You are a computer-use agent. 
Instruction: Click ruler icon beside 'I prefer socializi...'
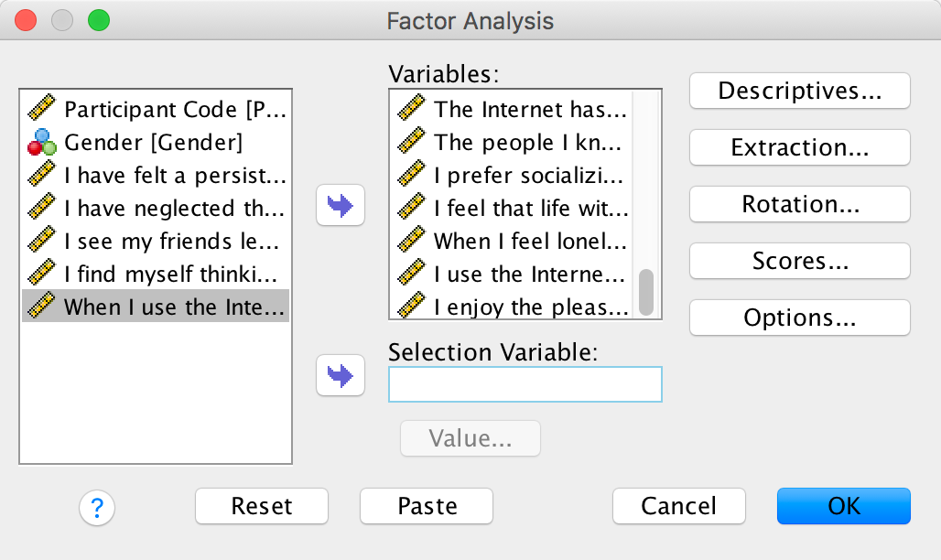(412, 176)
